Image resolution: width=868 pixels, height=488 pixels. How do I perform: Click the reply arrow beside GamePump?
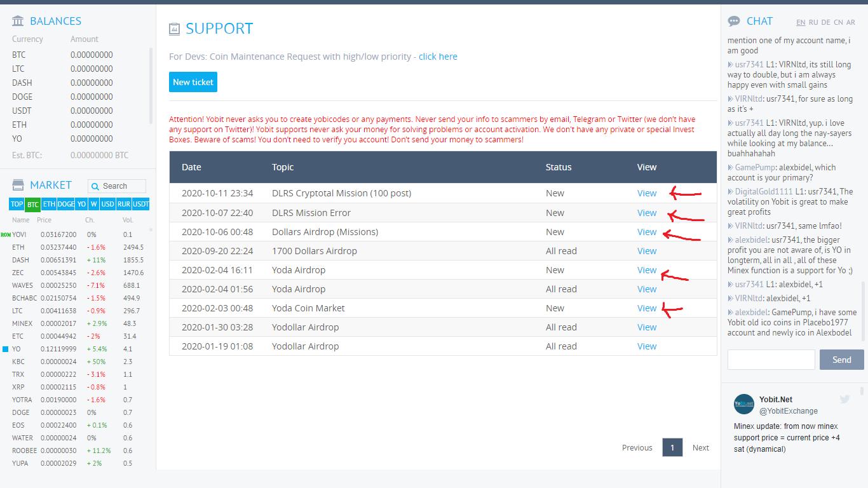(730, 168)
